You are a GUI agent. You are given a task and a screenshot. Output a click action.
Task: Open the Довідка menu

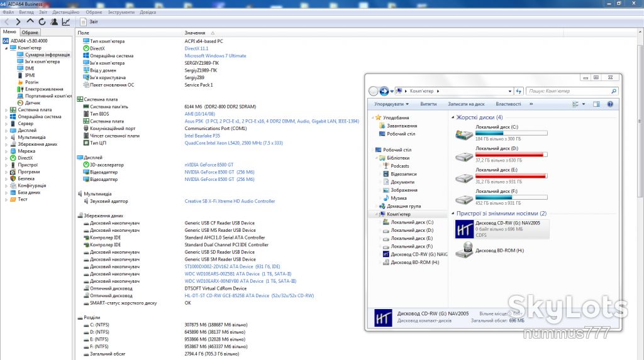(x=148, y=13)
